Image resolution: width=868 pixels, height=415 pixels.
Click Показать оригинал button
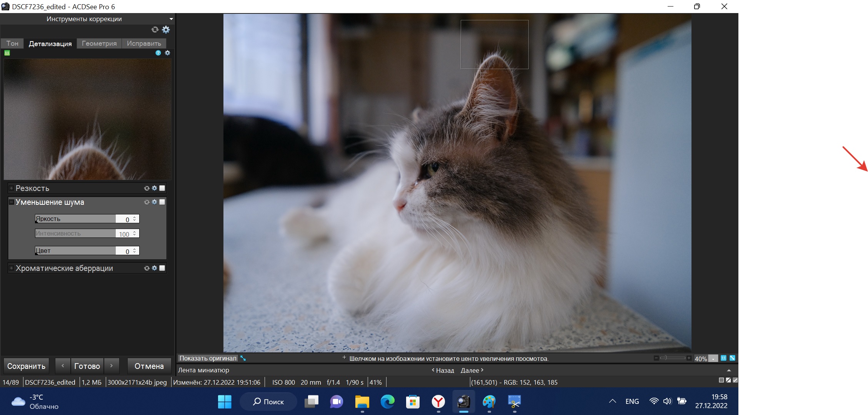pyautogui.click(x=208, y=358)
